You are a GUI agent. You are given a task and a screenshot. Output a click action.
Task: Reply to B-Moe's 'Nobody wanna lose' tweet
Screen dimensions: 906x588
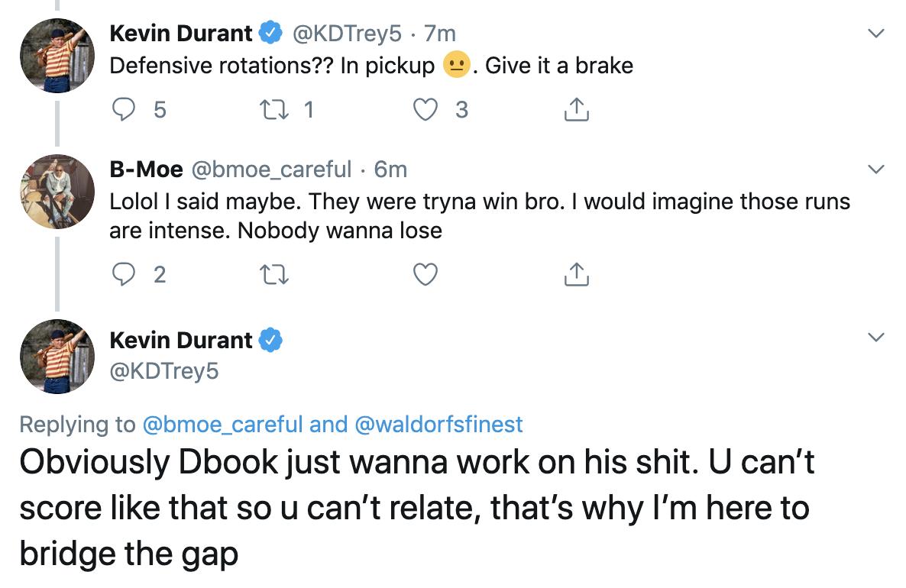(124, 275)
